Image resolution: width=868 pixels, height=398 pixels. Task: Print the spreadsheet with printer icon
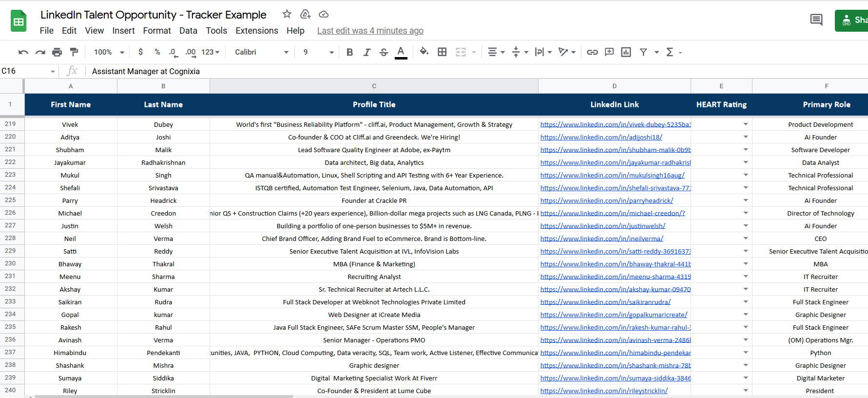pyautogui.click(x=57, y=52)
